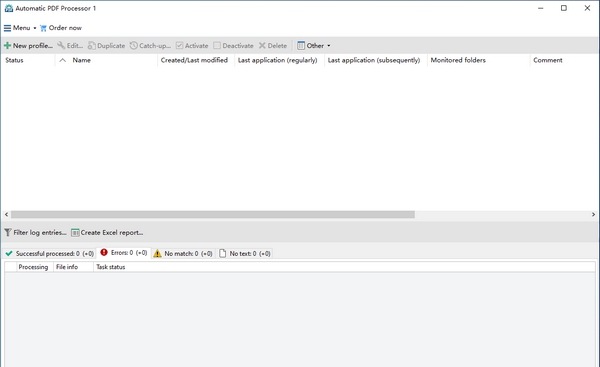
Task: Close the Automatic PDF Processor window
Action: 587,8
